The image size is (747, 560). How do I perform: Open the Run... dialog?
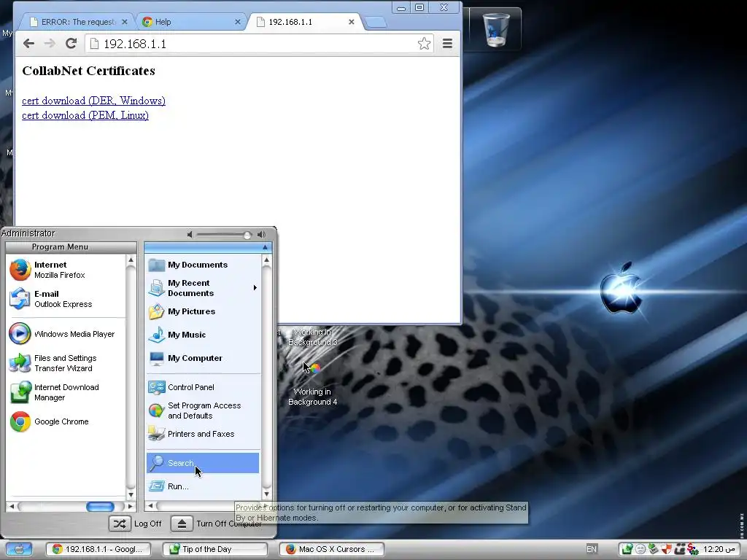[204, 486]
